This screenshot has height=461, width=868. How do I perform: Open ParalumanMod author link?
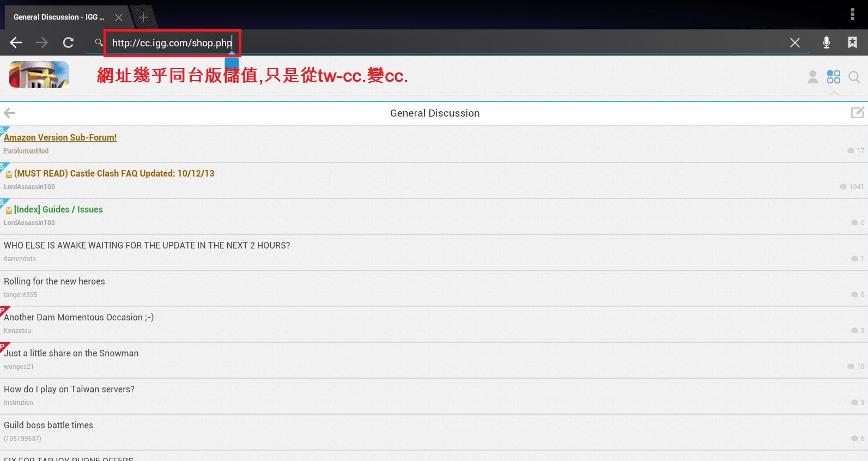pyautogui.click(x=26, y=151)
